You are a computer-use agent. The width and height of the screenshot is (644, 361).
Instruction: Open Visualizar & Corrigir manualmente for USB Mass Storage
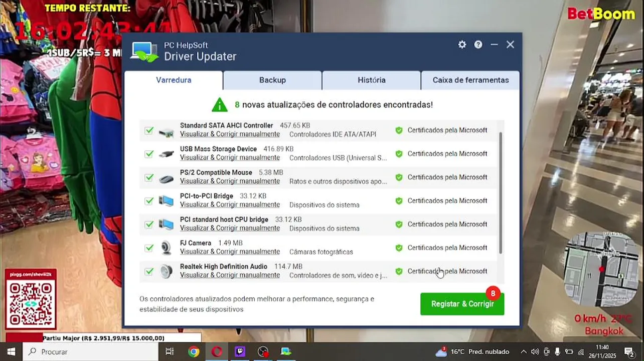230,158
